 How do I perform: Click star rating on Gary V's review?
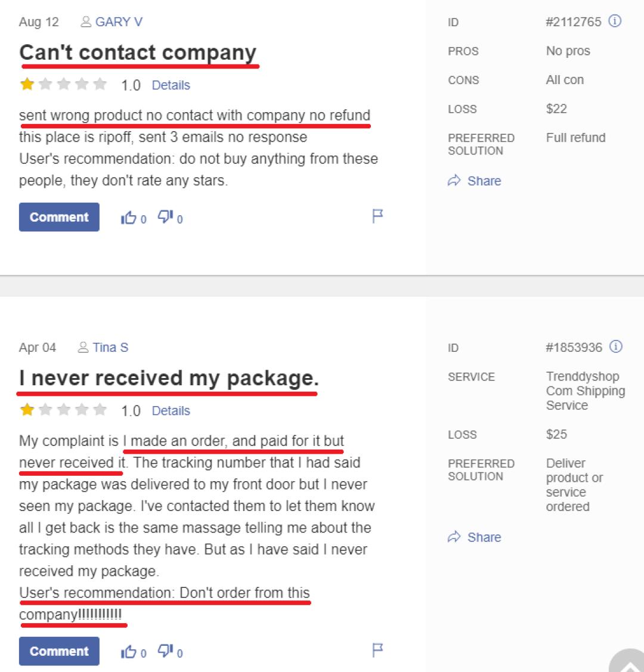tap(63, 85)
